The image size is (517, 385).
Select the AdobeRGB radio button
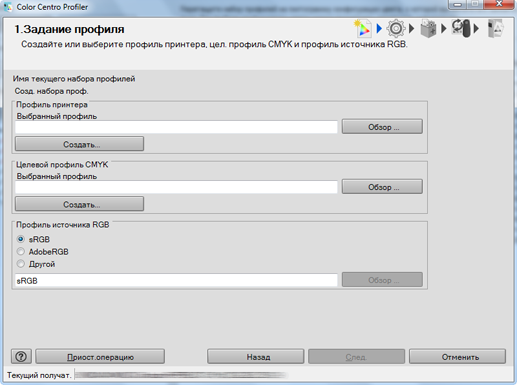click(x=21, y=251)
